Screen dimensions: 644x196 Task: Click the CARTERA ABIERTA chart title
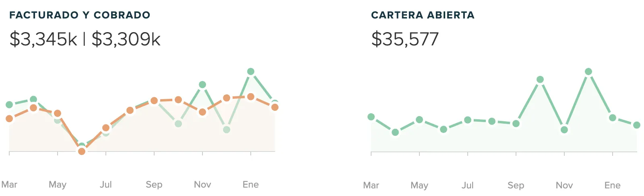tap(423, 15)
